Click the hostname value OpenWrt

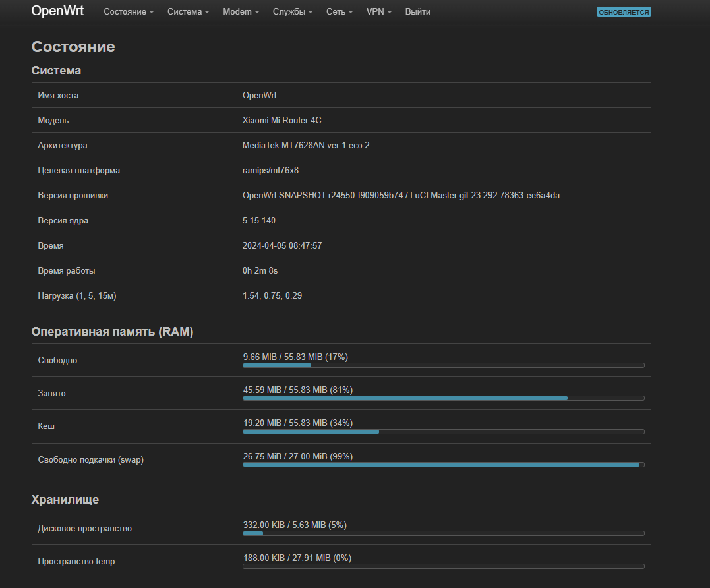point(260,95)
